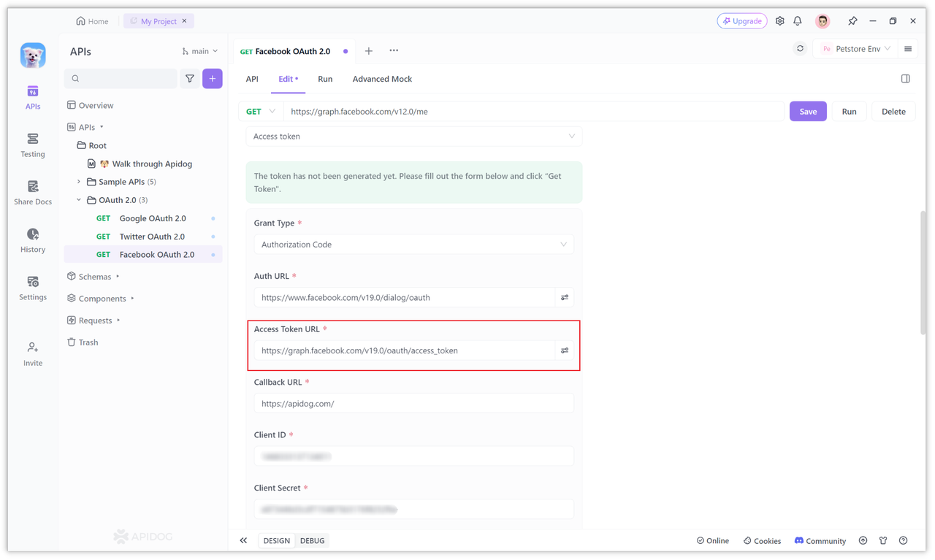Screen dimensions: 935x560
Task: Open Community link in status bar
Action: tap(820, 541)
